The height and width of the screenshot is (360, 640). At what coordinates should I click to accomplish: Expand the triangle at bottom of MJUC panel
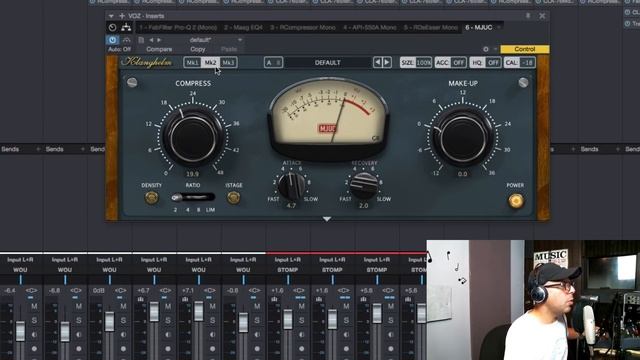327,219
